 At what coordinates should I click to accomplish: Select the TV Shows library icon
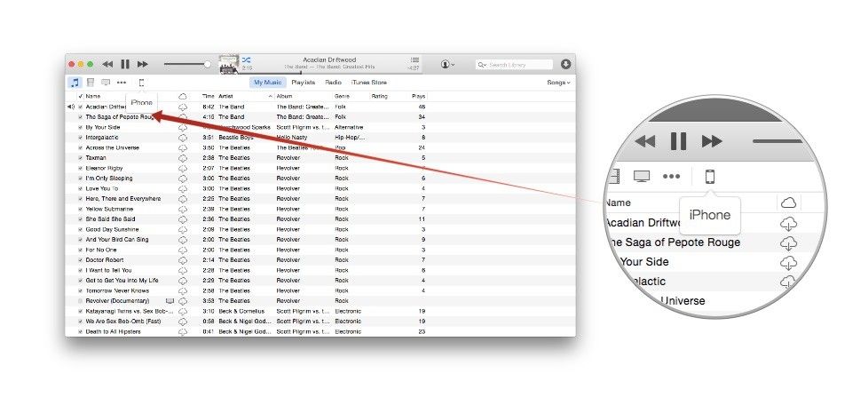coord(105,83)
